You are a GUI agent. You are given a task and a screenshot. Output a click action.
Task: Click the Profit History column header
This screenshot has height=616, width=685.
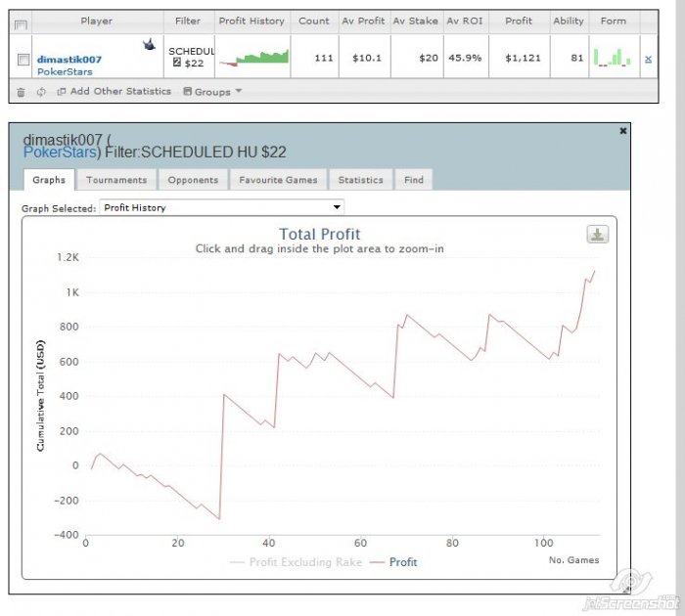(x=251, y=21)
